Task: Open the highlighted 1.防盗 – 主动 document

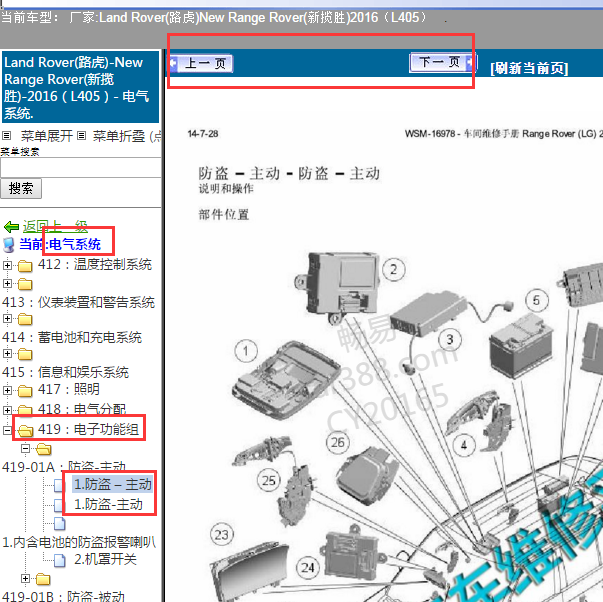Action: (113, 484)
